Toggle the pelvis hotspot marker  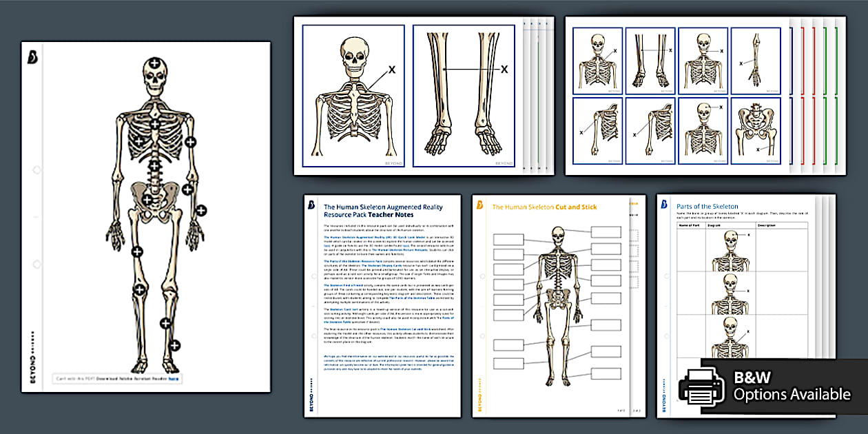tap(147, 199)
